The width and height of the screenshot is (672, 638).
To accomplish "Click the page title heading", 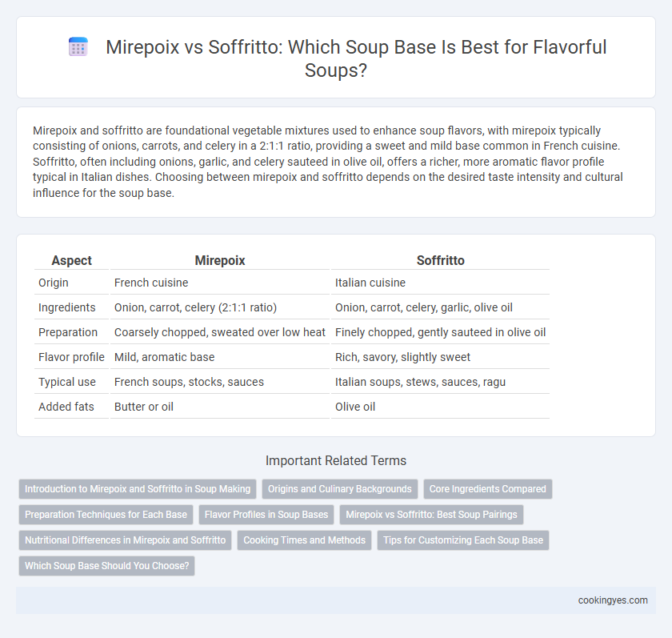I will tap(356, 58).
